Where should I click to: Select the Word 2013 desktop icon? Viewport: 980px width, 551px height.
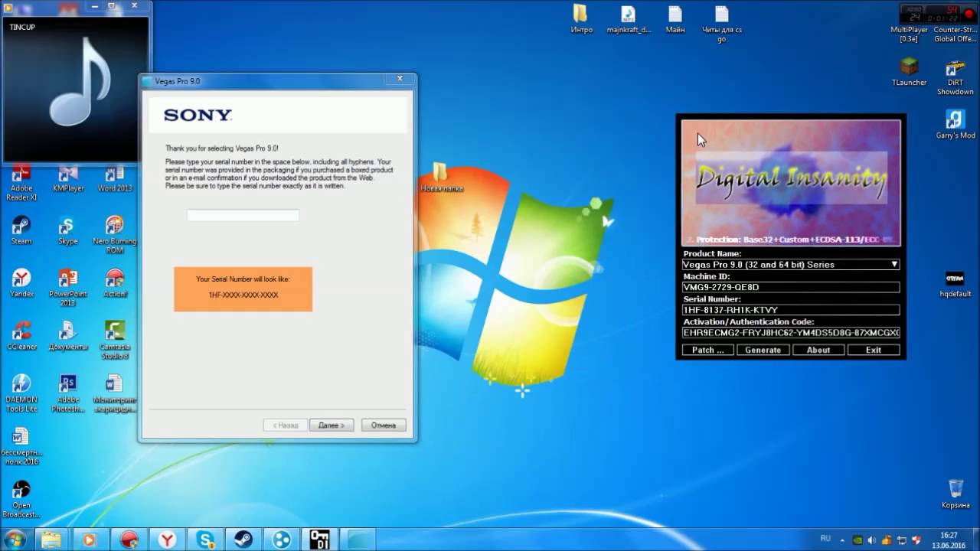pyautogui.click(x=115, y=178)
